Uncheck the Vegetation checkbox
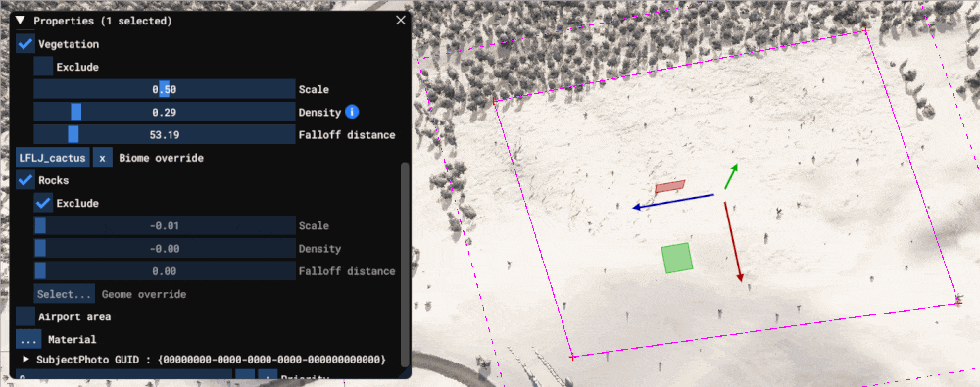Viewport: 980px width, 387px height. point(25,44)
